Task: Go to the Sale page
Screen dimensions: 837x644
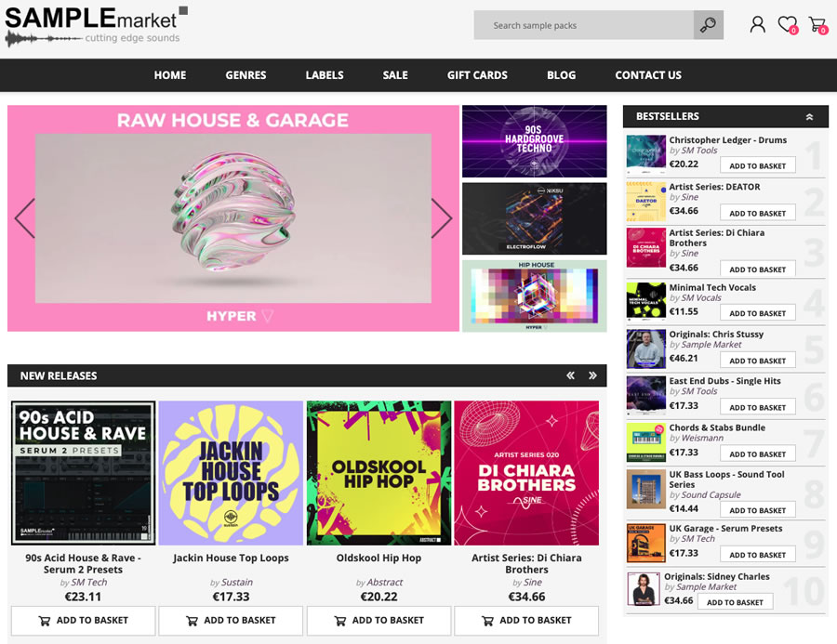Action: (x=395, y=75)
